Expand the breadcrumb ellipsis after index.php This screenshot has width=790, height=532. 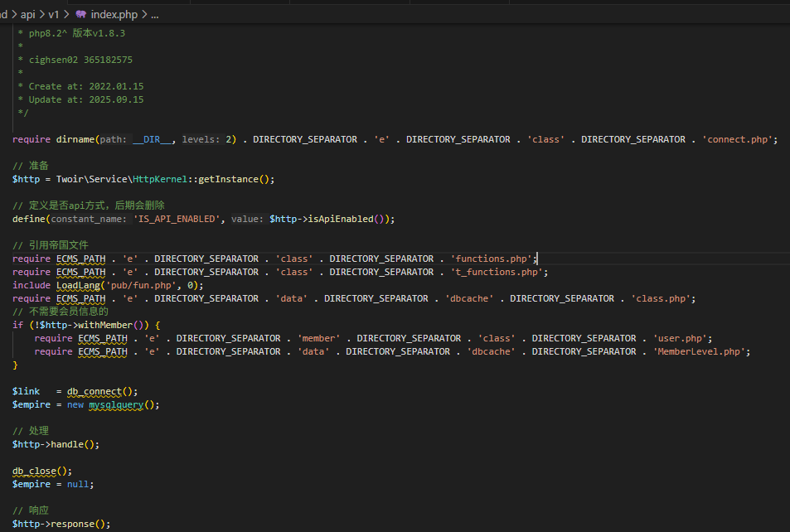click(x=154, y=14)
